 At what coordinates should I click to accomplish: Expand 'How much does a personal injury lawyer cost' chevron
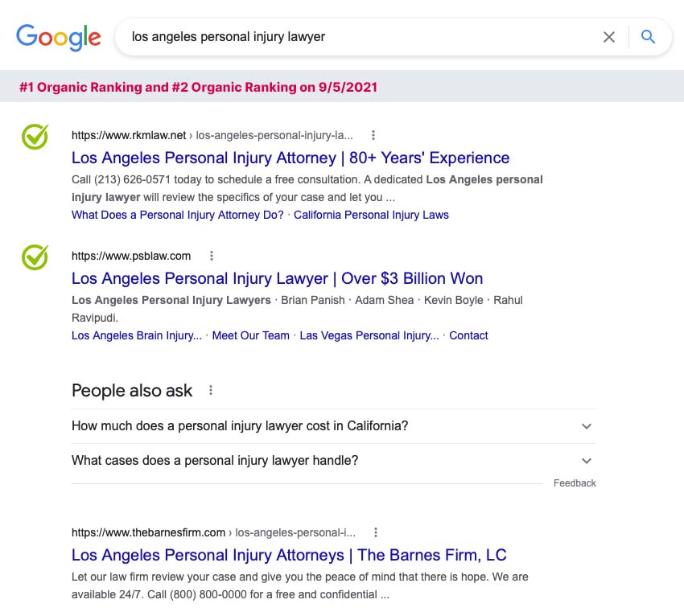[x=587, y=426]
